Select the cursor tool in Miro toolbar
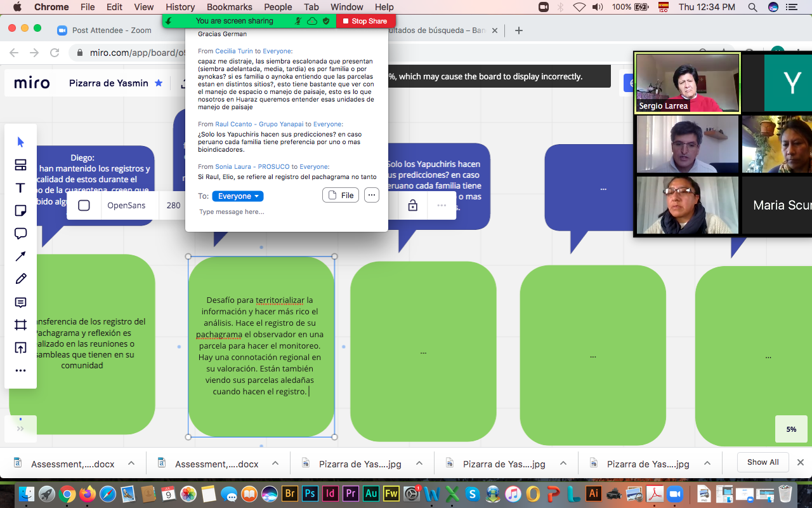The image size is (812, 508). click(x=20, y=142)
